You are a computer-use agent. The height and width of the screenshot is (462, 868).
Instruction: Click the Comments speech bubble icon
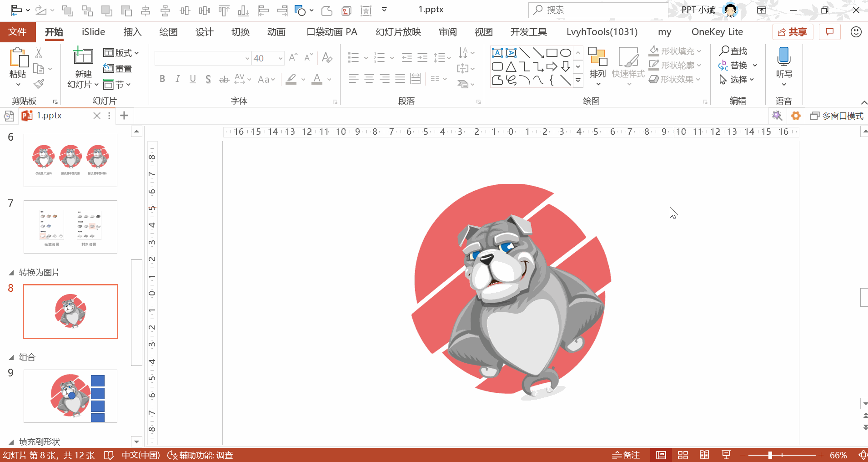pyautogui.click(x=830, y=32)
